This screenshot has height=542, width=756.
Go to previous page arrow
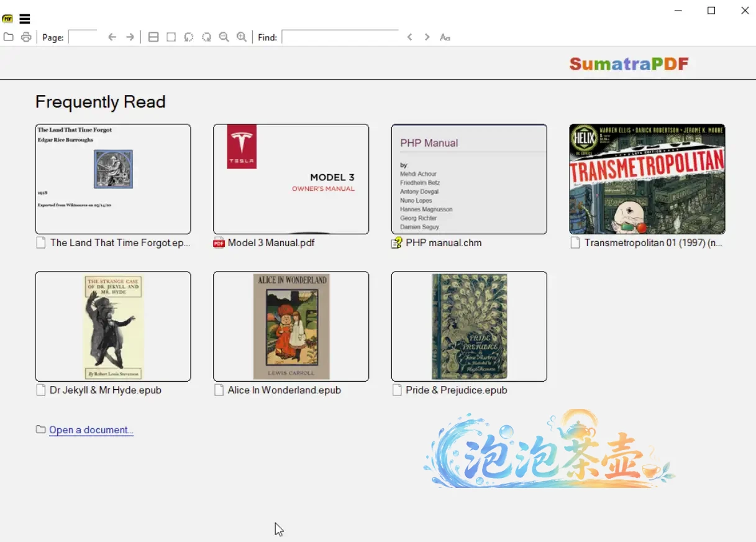[112, 37]
